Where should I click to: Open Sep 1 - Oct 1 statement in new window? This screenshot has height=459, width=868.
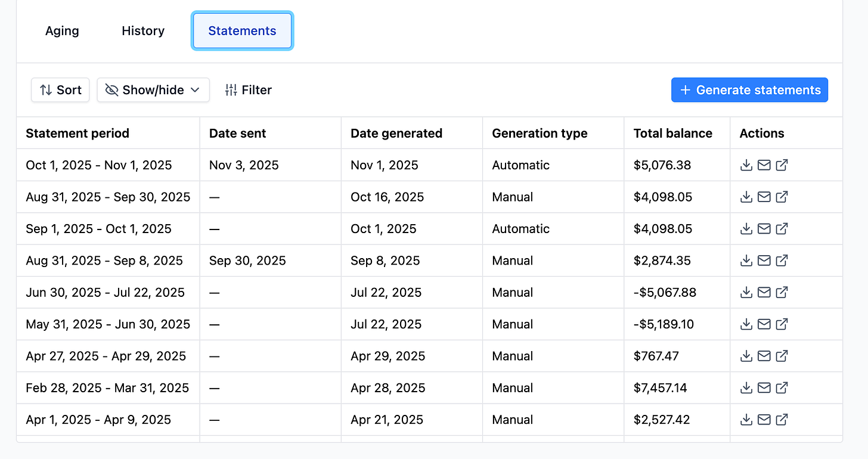pyautogui.click(x=782, y=229)
